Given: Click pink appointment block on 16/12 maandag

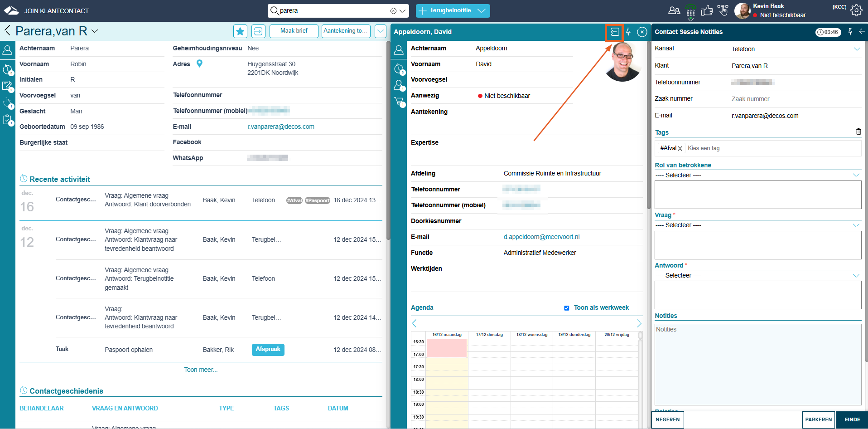Looking at the screenshot, I should (447, 348).
